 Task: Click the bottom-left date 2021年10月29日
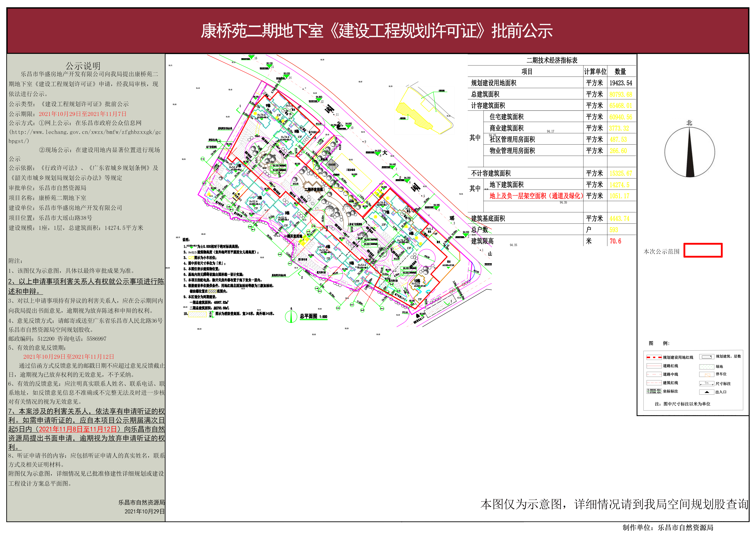[145, 512]
